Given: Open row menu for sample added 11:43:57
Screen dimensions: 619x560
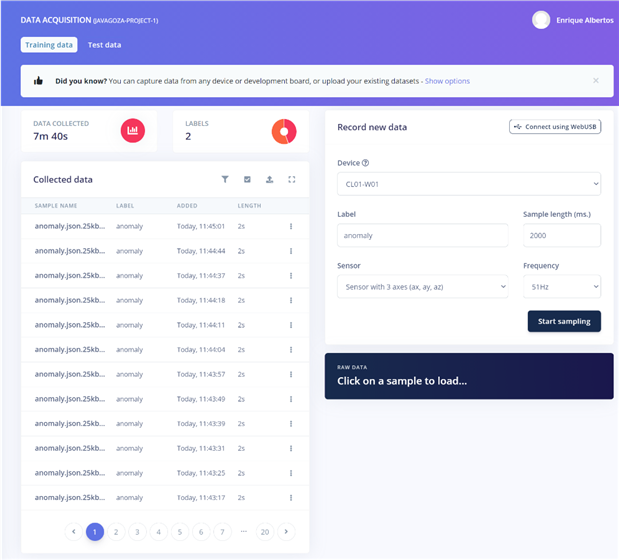Looking at the screenshot, I should pyautogui.click(x=291, y=374).
